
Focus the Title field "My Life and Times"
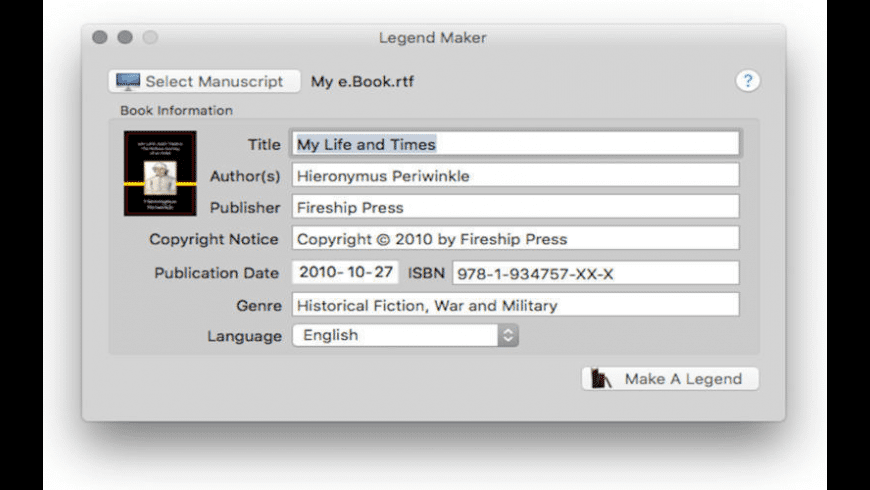[515, 144]
